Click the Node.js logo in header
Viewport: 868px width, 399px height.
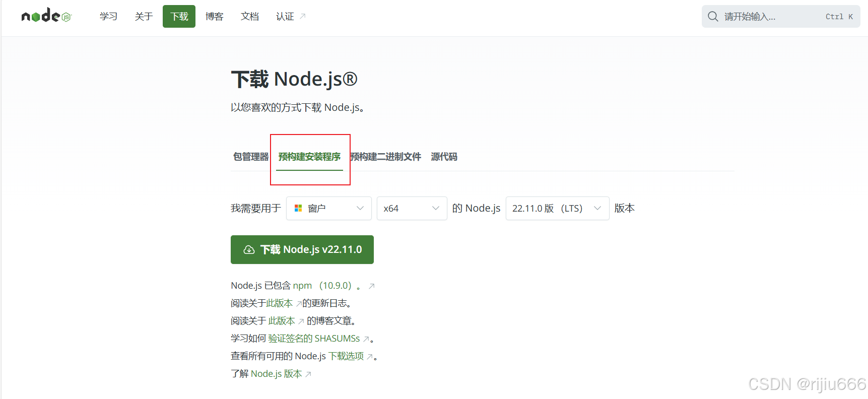click(x=46, y=16)
